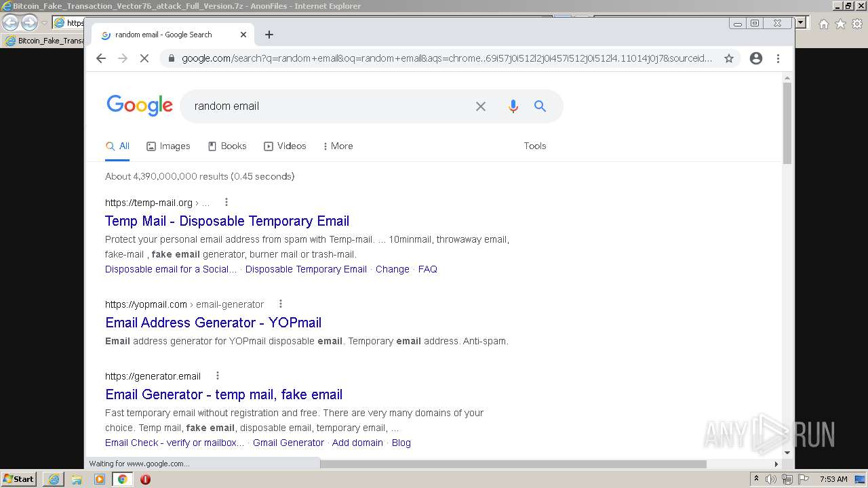
Task: Click the horizontal scrollbar thumb
Action: tap(513, 464)
